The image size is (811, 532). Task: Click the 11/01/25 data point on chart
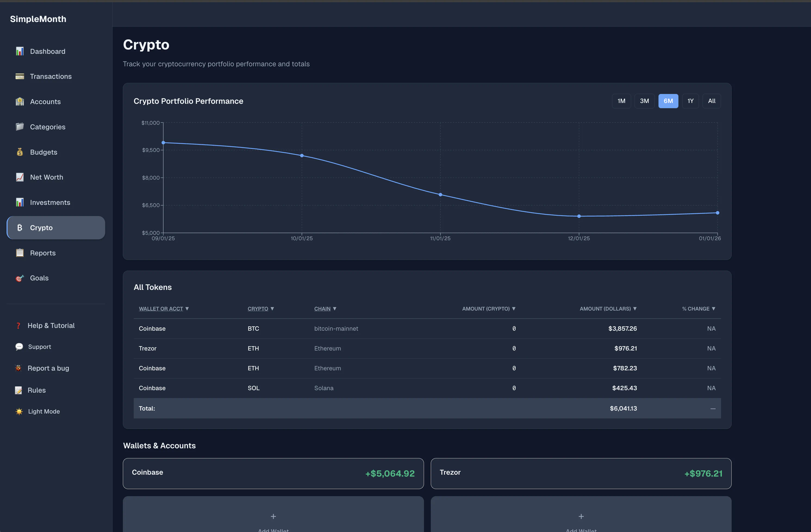click(x=440, y=195)
